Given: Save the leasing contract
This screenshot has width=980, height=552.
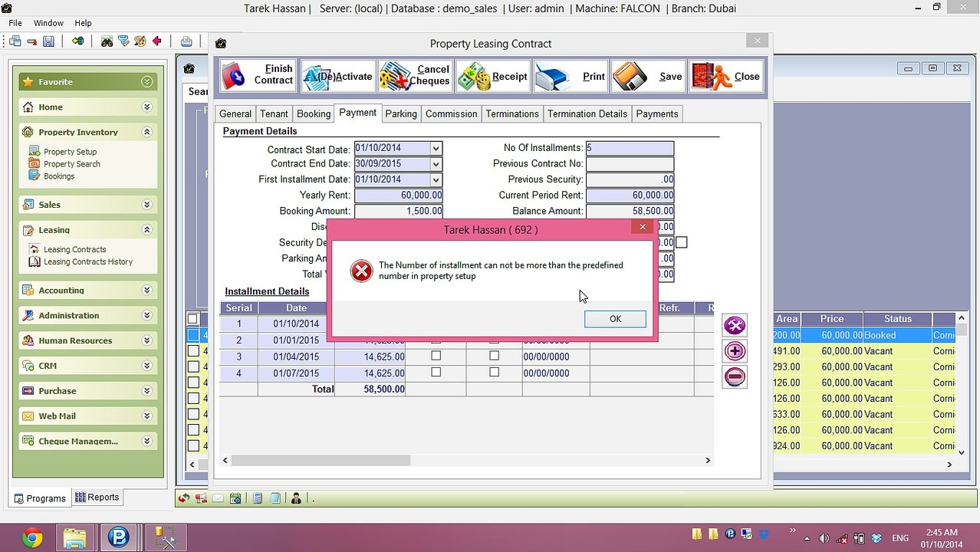Looking at the screenshot, I should 648,76.
